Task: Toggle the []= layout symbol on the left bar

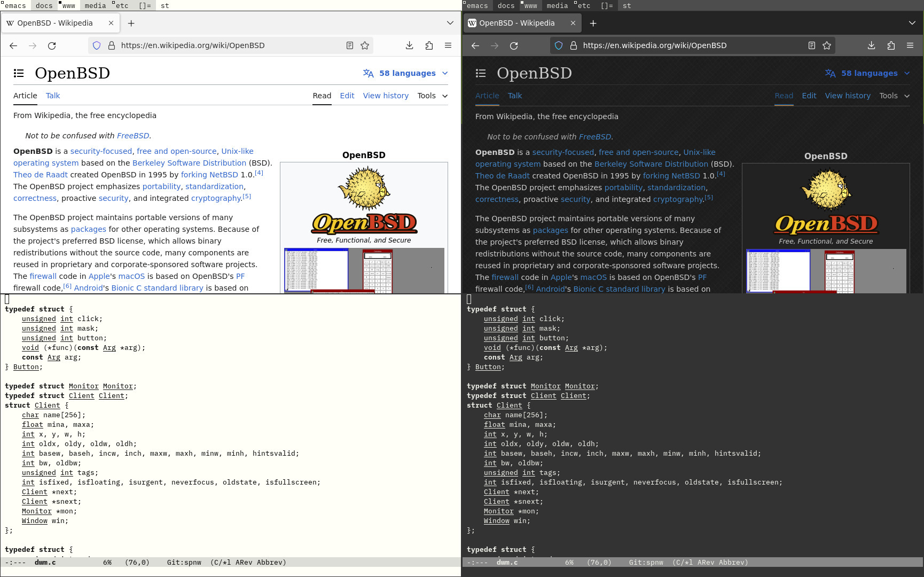Action: pos(145,5)
